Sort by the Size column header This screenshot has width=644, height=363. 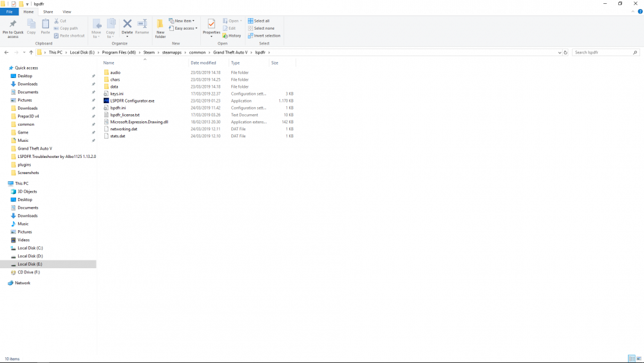click(x=275, y=63)
